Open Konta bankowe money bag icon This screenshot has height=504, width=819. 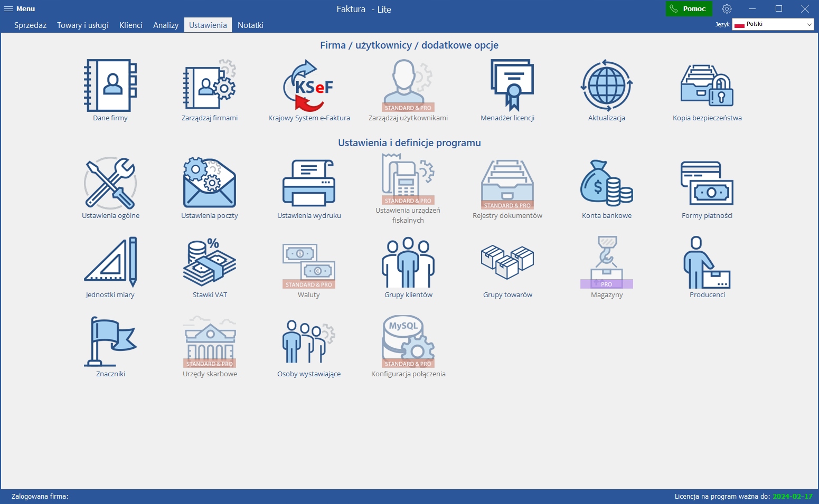coord(607,183)
